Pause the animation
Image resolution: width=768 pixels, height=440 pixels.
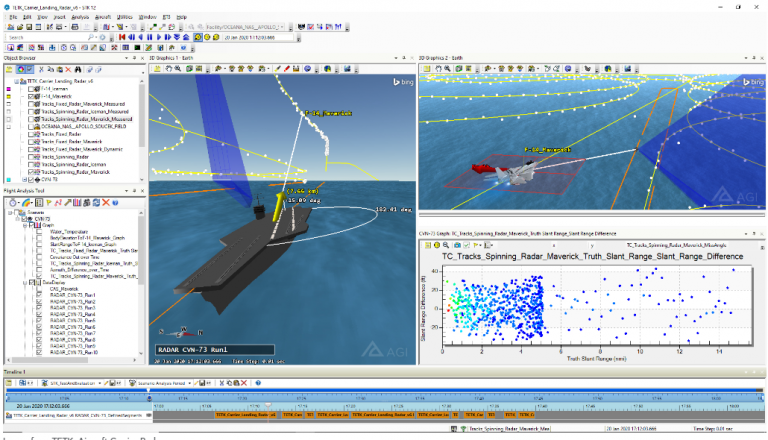tap(149, 37)
